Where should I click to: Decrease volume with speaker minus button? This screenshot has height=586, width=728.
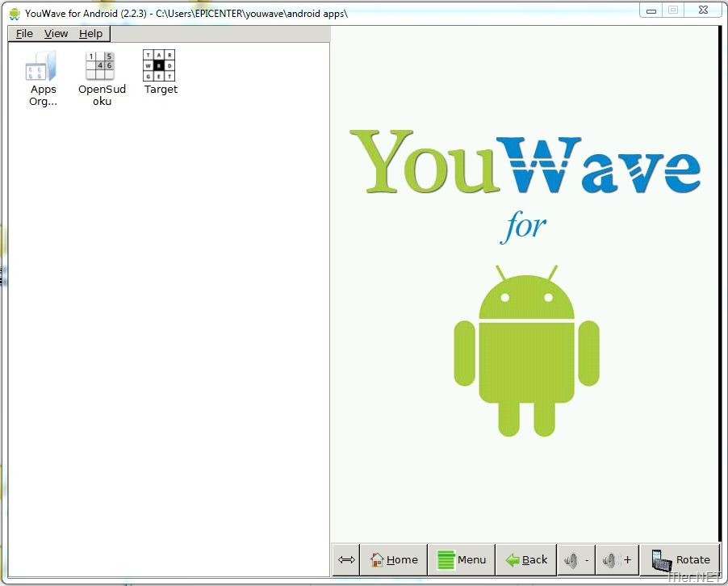(576, 560)
